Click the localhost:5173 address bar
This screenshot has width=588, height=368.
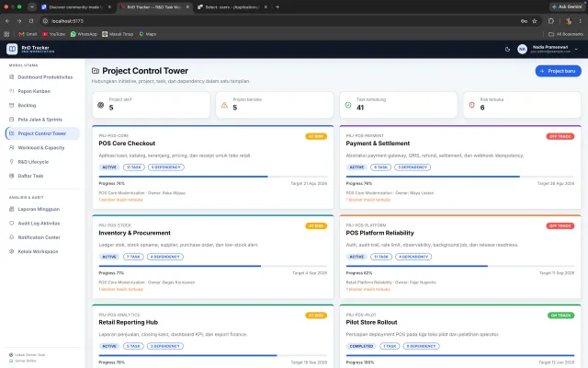[x=281, y=21]
